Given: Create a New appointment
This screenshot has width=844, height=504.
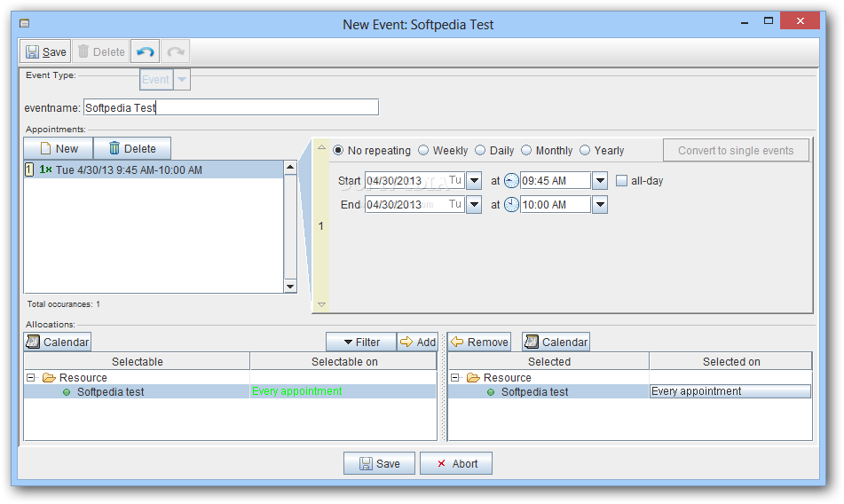Looking at the screenshot, I should 59,148.
